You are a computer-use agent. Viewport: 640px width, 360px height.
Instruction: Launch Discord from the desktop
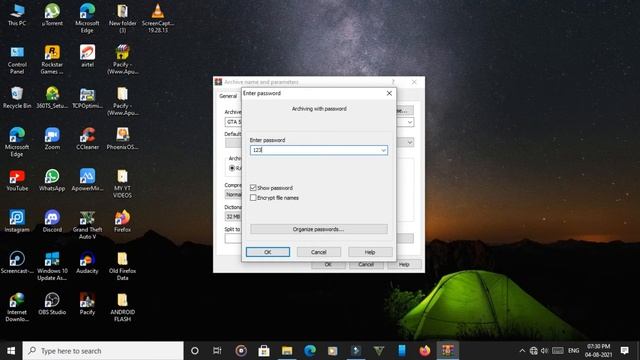(x=52, y=222)
